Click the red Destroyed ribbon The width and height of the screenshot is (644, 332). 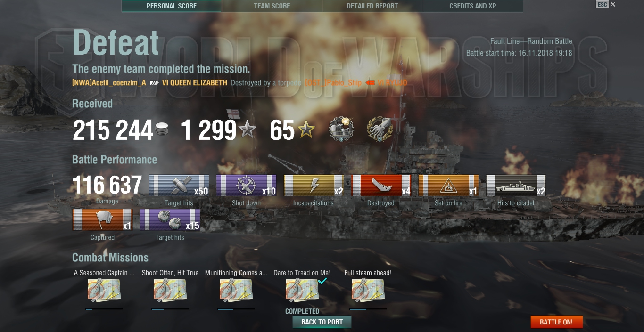click(x=381, y=185)
